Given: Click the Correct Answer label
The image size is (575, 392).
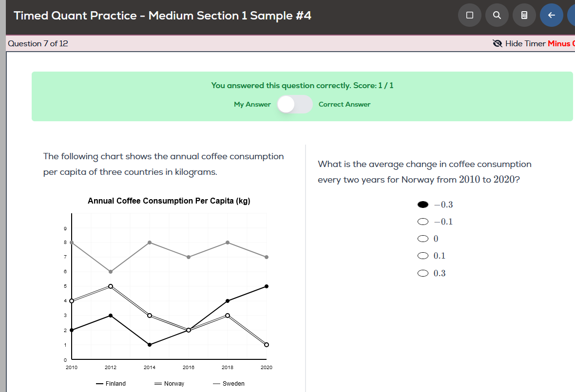Looking at the screenshot, I should click(344, 104).
